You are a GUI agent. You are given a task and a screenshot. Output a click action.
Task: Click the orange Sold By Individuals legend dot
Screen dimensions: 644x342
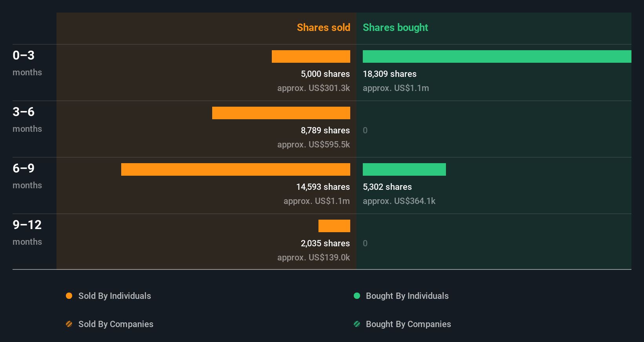[x=69, y=296]
